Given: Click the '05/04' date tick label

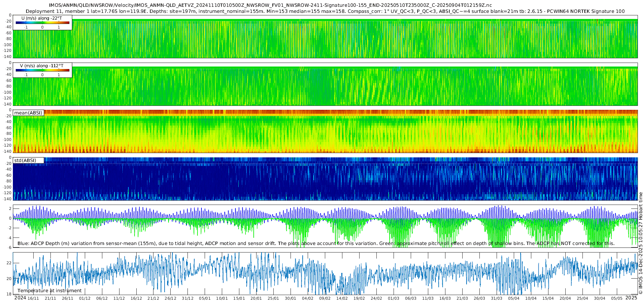Looking at the screenshot, I should [514, 298].
